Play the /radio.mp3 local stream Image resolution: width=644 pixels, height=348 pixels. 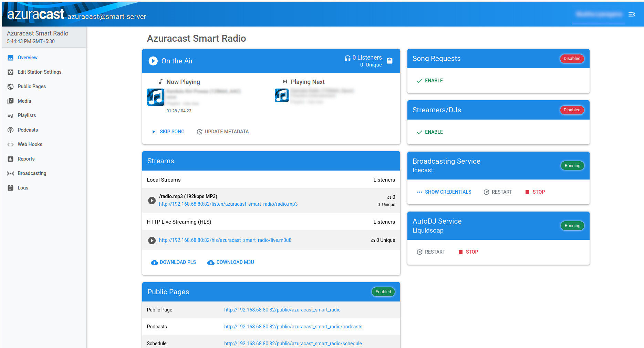152,201
